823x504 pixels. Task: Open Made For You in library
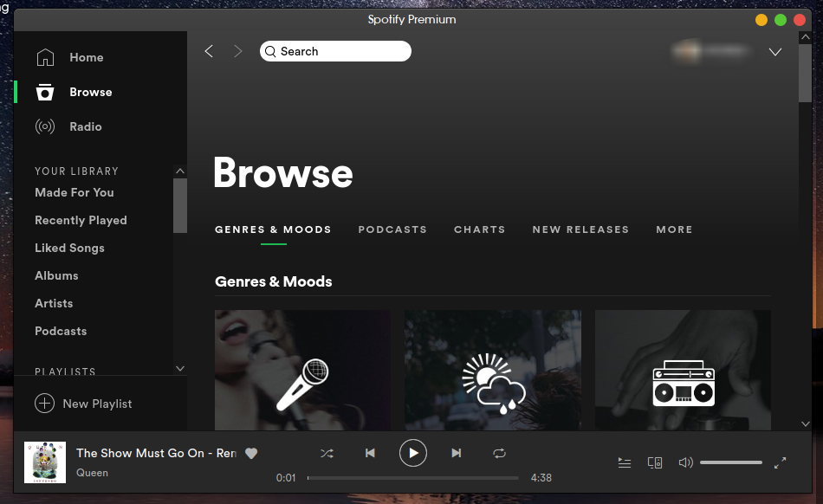click(x=75, y=192)
